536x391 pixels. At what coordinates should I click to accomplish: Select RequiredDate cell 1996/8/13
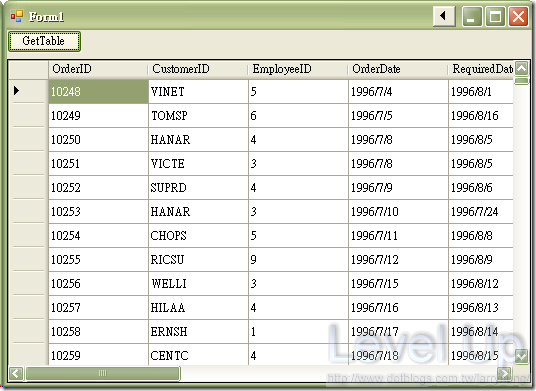[481, 308]
